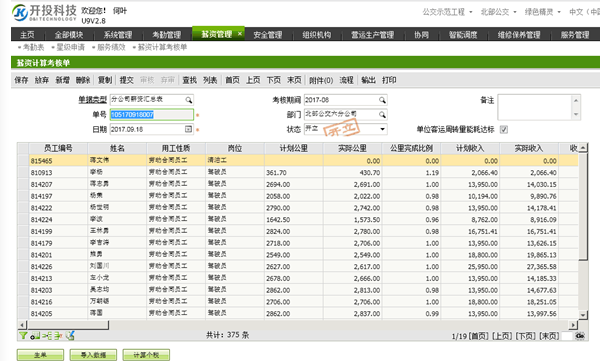Switch to the 安全管理 tab
606x361 pixels.
pos(268,35)
